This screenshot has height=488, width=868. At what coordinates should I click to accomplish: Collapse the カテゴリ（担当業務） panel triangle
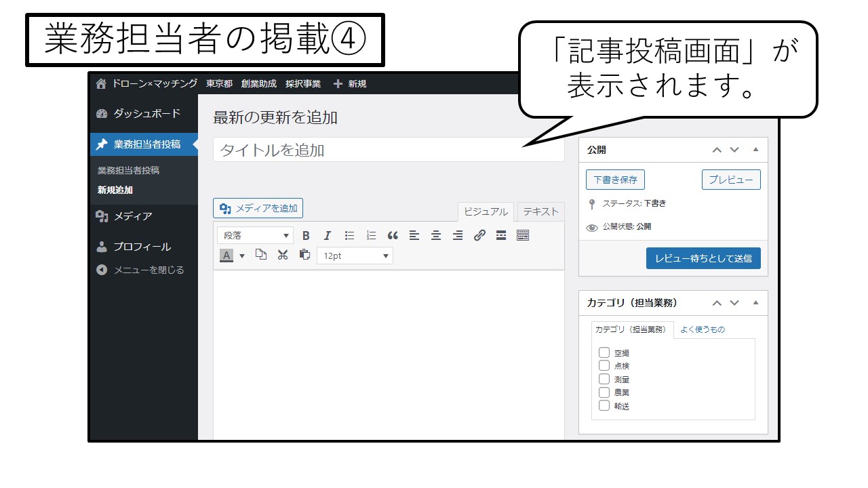[755, 303]
